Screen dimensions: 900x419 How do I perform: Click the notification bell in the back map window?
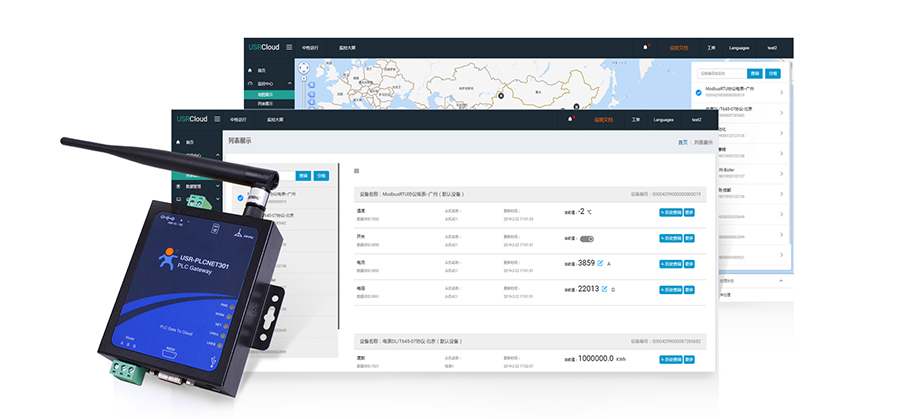tap(646, 47)
